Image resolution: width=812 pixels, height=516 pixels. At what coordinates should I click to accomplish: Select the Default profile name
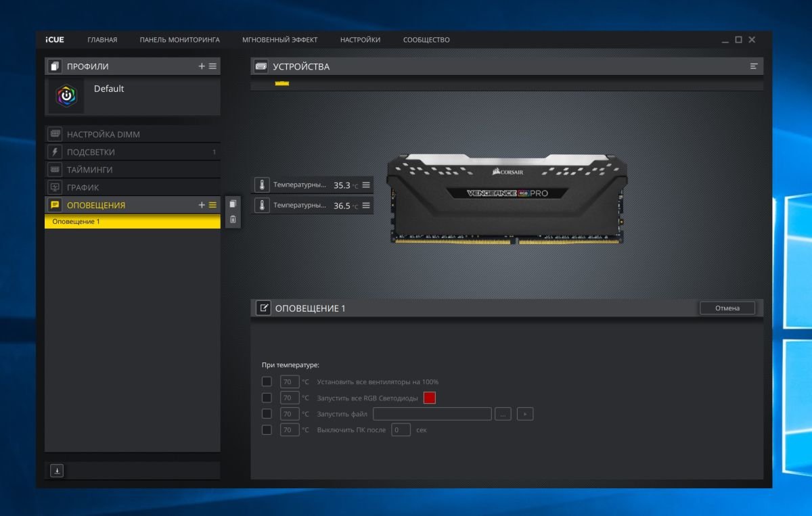coord(109,89)
